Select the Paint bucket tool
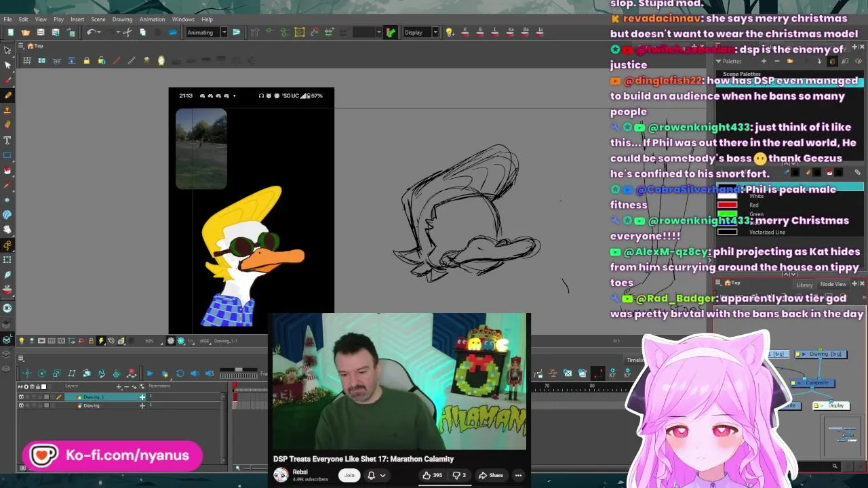The image size is (868, 488). [7, 169]
